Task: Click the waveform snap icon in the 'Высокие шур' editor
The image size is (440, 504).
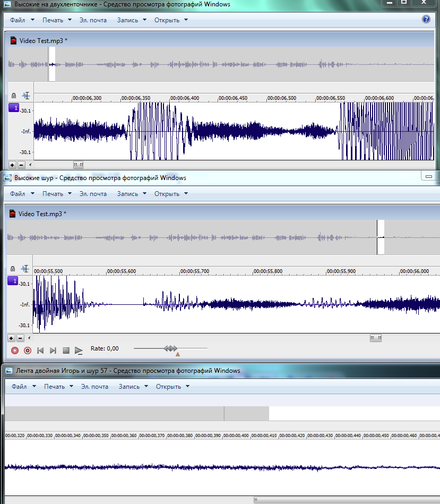Action: 25,269
